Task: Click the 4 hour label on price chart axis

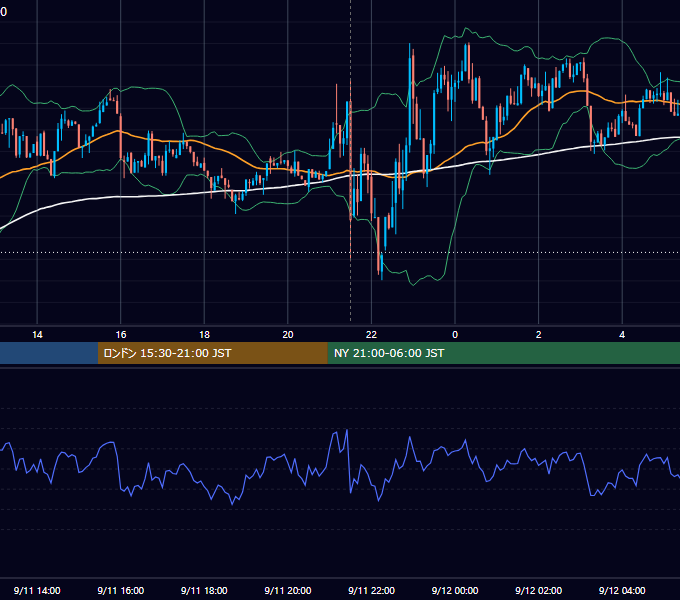Action: pos(622,335)
